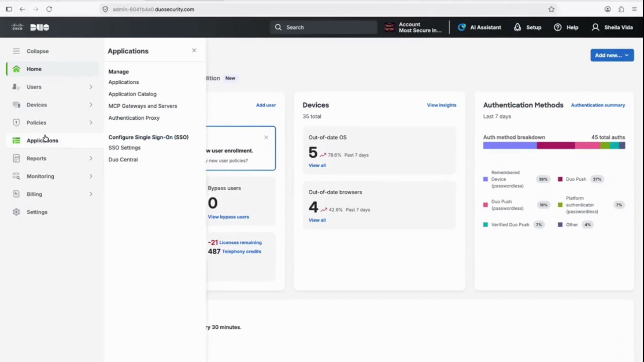Expand the Monitoring submenu chevron
Screen dimensions: 644x362
(x=91, y=176)
